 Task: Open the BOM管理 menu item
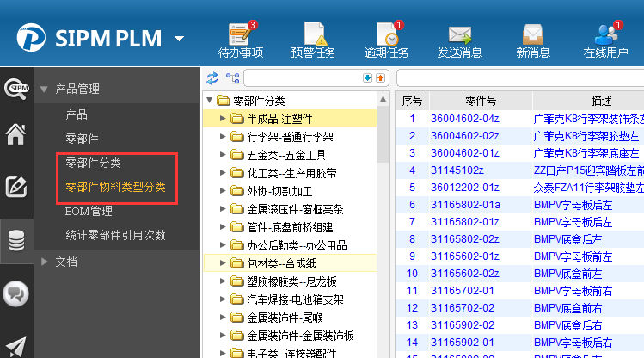pos(89,211)
